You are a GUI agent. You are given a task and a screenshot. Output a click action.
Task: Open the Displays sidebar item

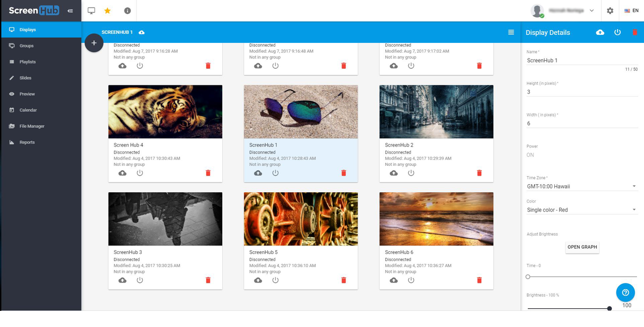point(41,30)
